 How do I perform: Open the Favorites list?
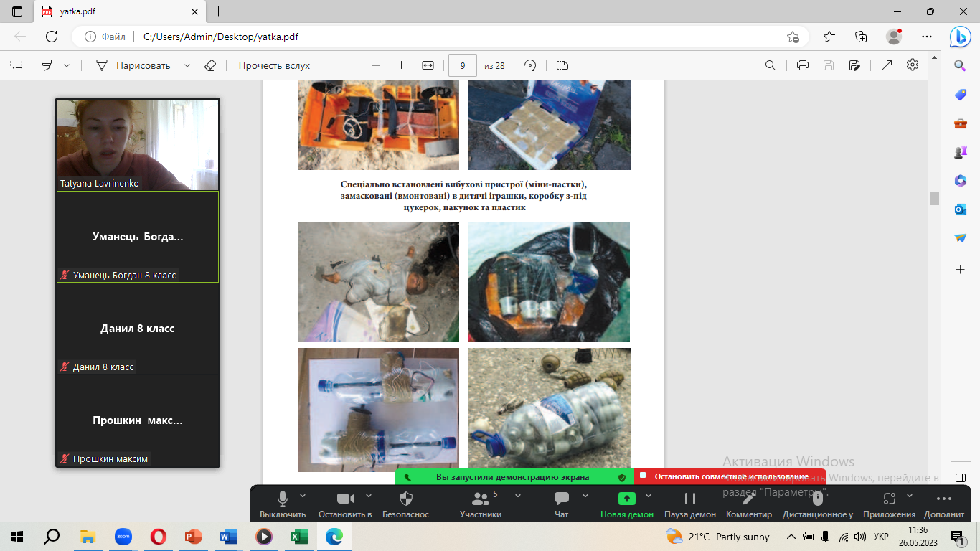click(829, 37)
